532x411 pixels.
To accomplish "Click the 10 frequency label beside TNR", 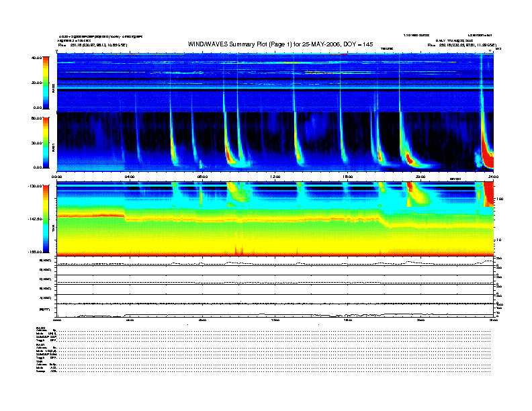I will coord(499,240).
